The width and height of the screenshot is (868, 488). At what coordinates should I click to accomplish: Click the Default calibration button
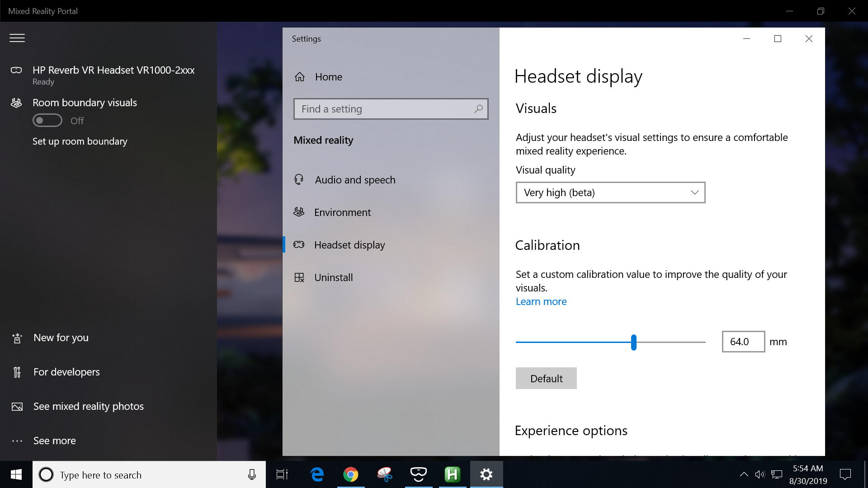546,379
